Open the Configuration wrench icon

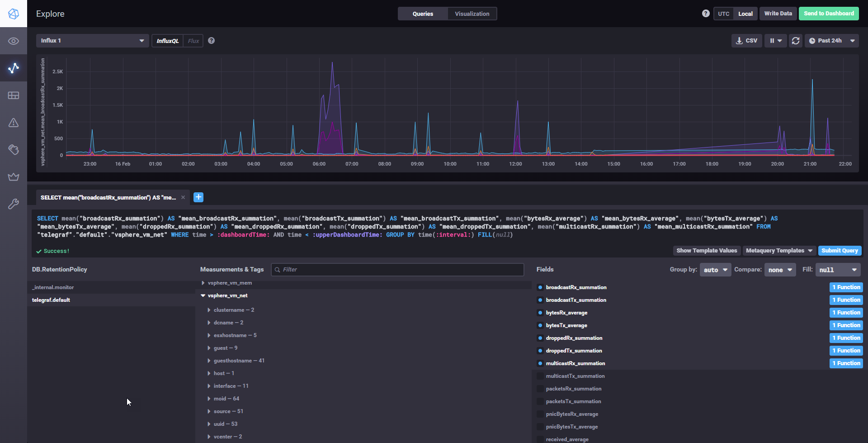pos(14,204)
